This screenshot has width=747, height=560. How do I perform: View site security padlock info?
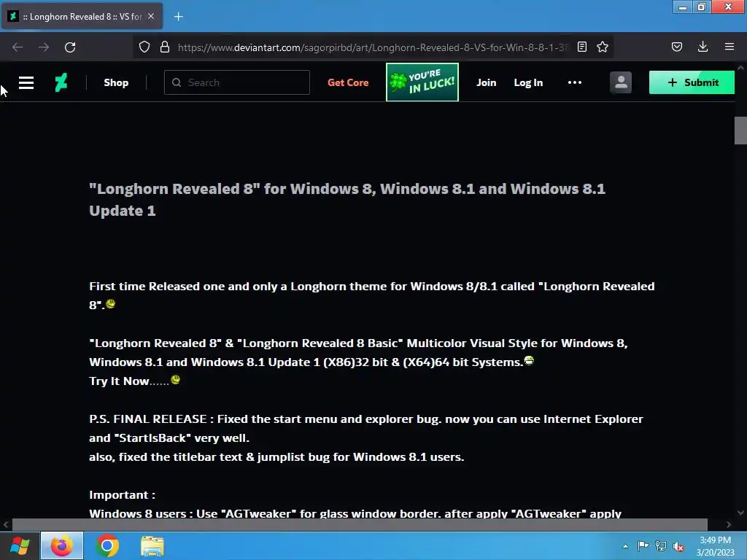click(x=165, y=47)
